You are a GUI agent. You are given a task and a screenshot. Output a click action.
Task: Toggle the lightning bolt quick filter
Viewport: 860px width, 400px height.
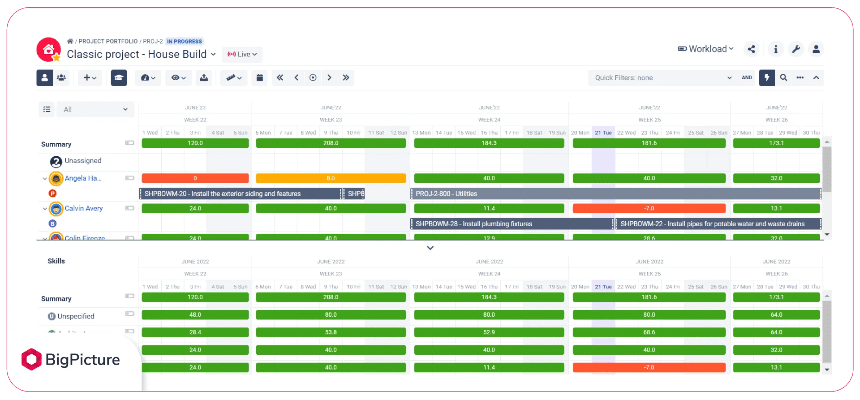(x=767, y=77)
